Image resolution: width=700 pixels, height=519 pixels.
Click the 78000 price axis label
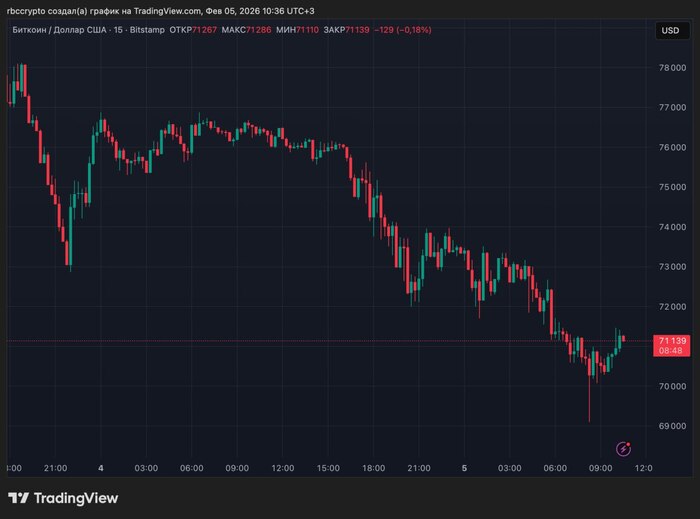click(671, 68)
